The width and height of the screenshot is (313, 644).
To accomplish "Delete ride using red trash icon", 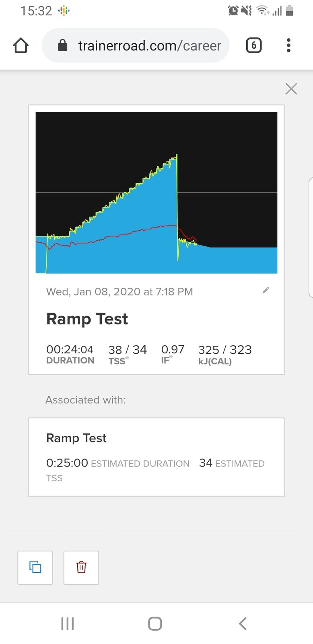I will click(x=81, y=567).
